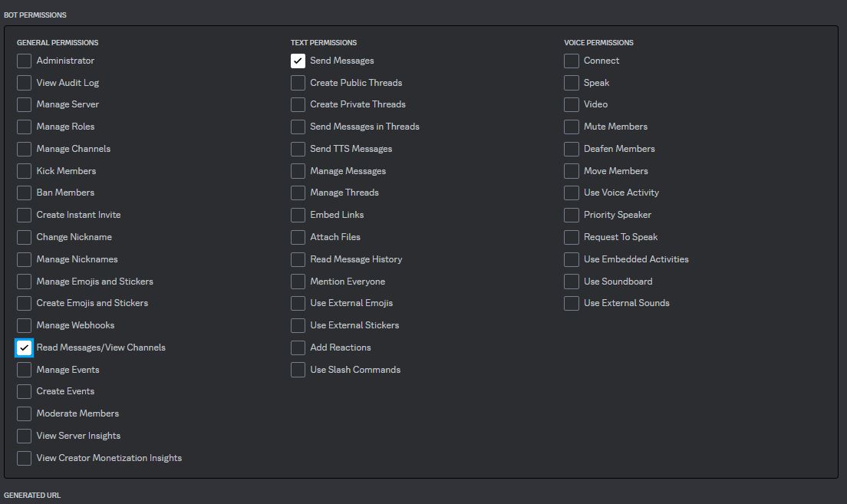This screenshot has height=504, width=847.
Task: Tick the View Audit Log checkbox
Action: pyautogui.click(x=24, y=83)
